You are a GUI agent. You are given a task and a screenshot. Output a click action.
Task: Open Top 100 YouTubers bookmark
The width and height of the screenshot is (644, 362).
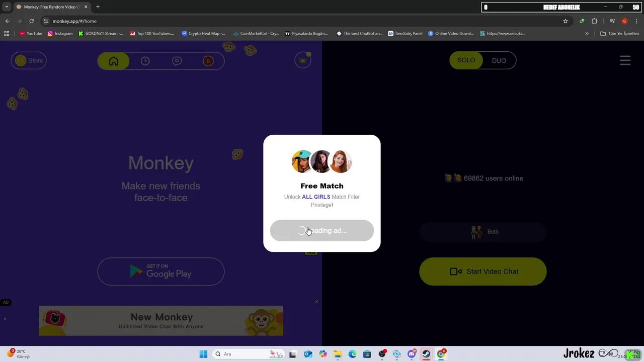tap(151, 34)
